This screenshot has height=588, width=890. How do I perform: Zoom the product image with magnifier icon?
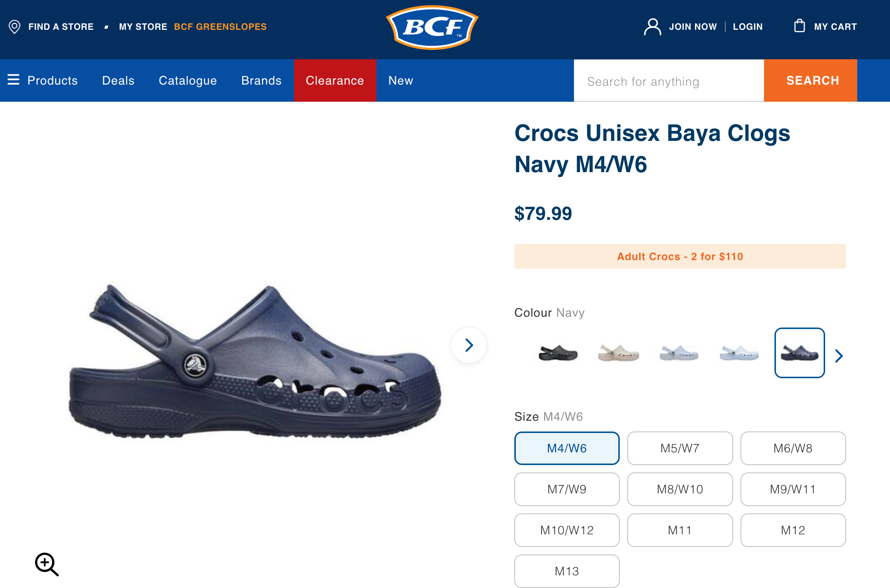click(x=47, y=564)
